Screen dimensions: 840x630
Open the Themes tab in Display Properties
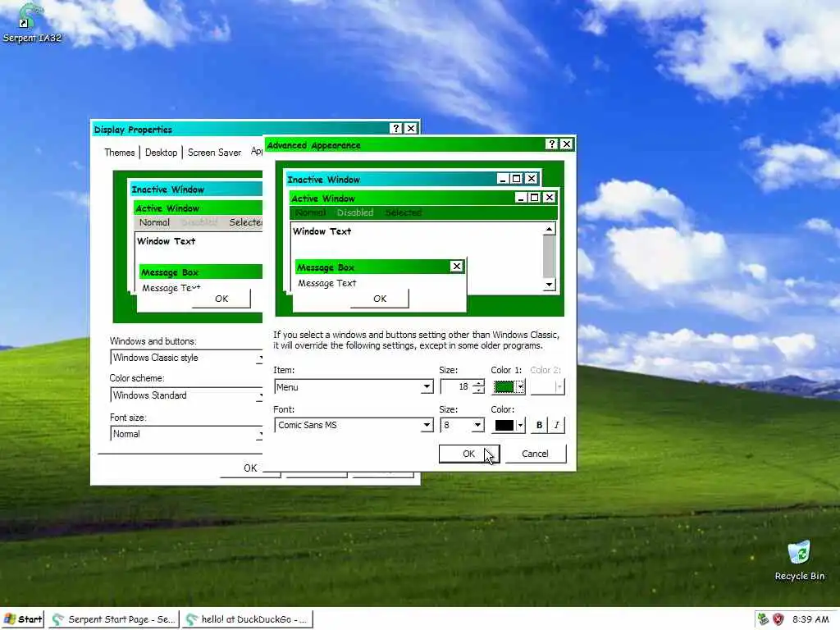(x=120, y=153)
